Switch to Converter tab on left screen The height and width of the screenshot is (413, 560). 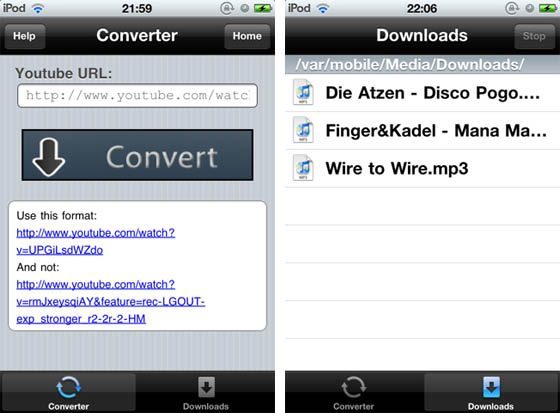(69, 393)
